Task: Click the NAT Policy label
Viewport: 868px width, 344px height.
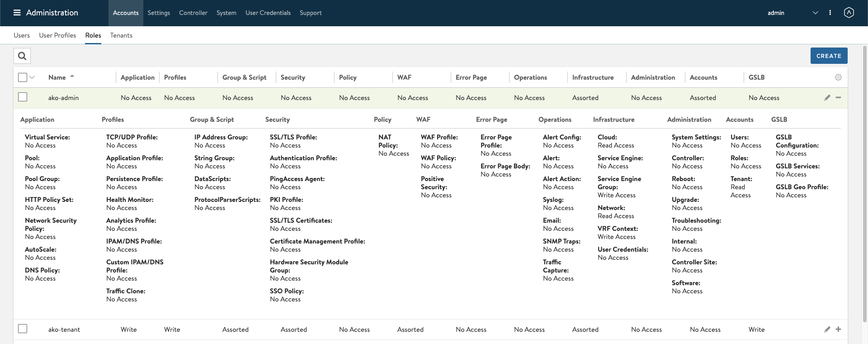Action: 388,141
